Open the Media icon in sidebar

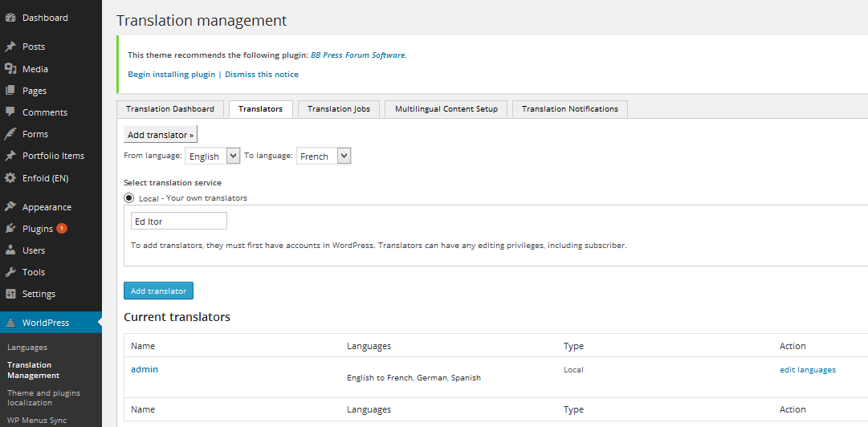[x=10, y=69]
